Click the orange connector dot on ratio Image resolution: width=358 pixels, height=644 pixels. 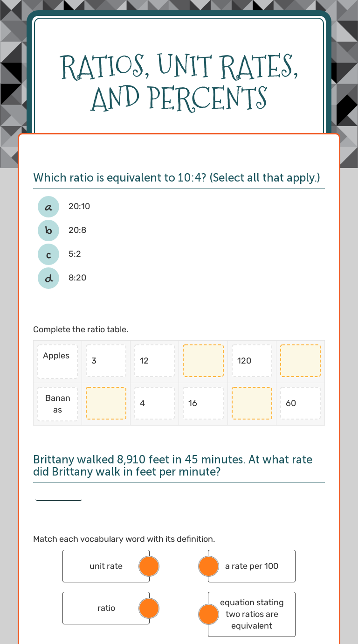(x=149, y=608)
